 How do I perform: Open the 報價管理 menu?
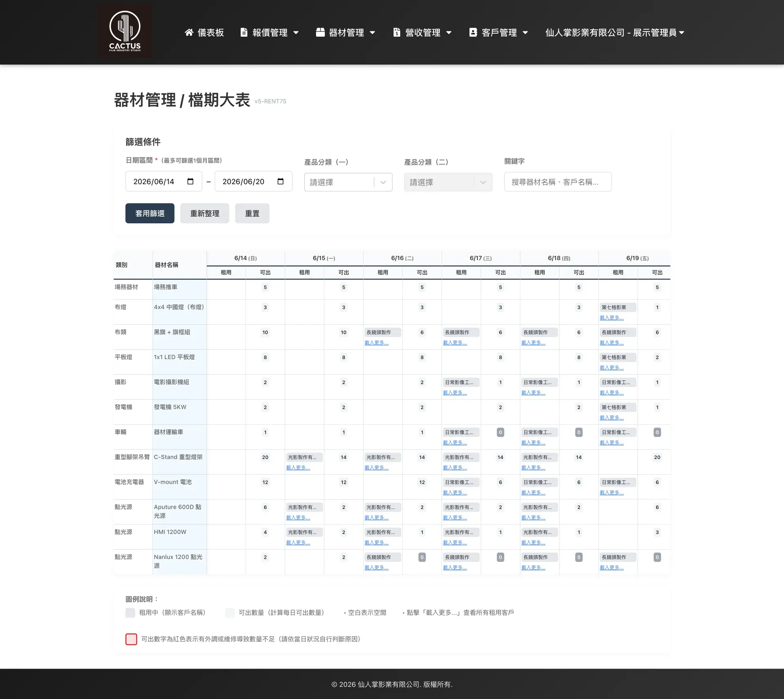click(x=269, y=32)
